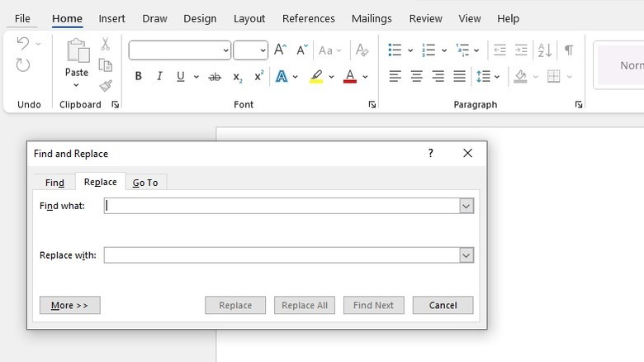This screenshot has height=362, width=644.
Task: Open the Insert ribbon tab
Action: pos(112,18)
